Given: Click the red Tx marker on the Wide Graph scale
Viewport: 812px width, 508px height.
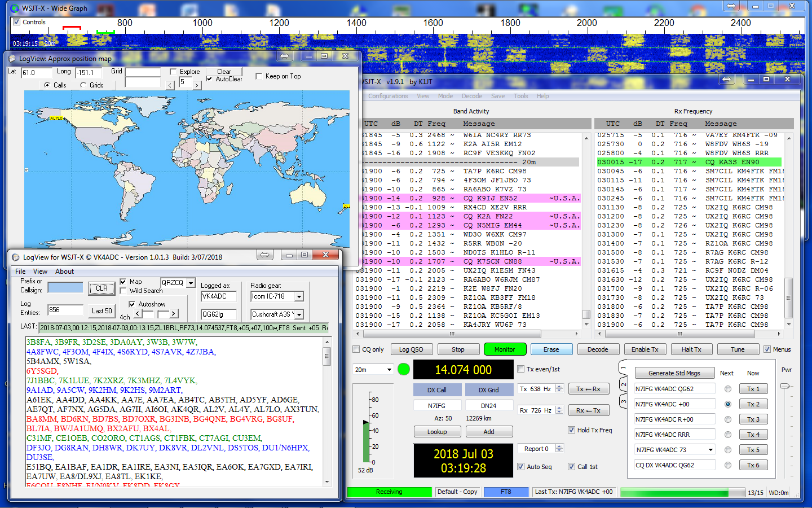Looking at the screenshot, I should tap(72, 27).
